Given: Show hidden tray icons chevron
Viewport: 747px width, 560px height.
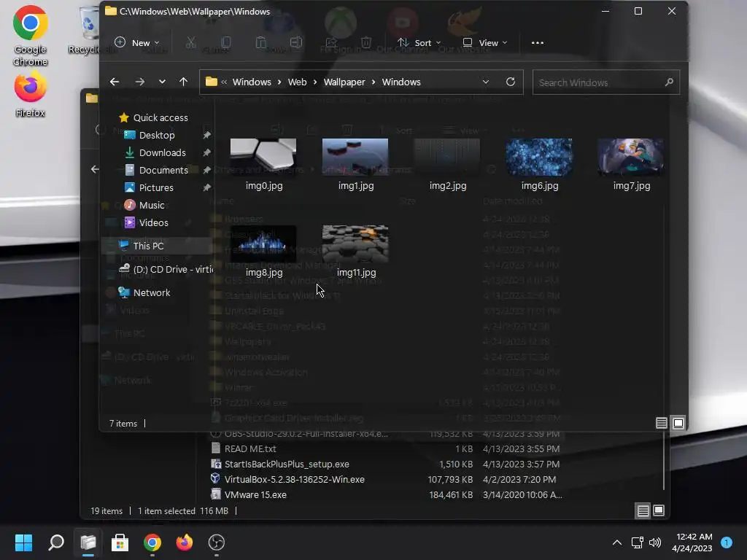Looking at the screenshot, I should (x=617, y=542).
